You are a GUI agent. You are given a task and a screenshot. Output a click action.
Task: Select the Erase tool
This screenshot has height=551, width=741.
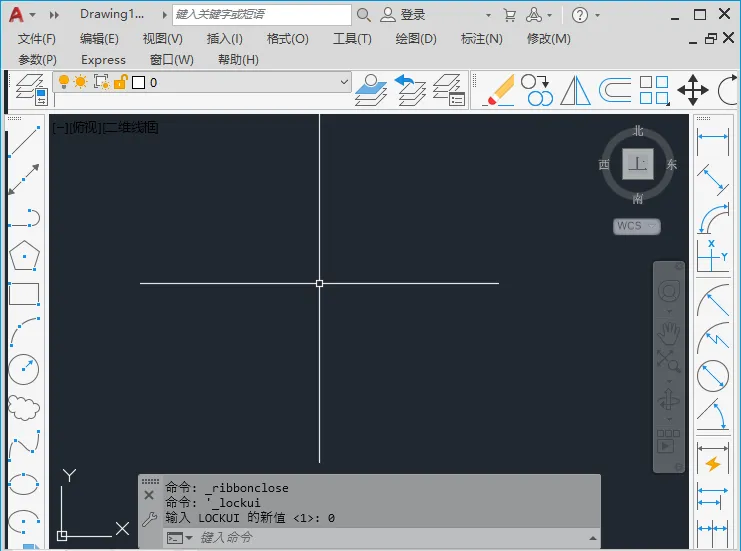tap(499, 89)
